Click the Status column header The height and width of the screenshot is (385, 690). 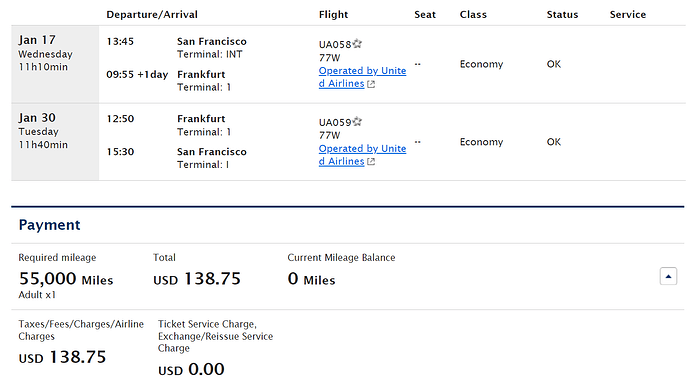[562, 15]
